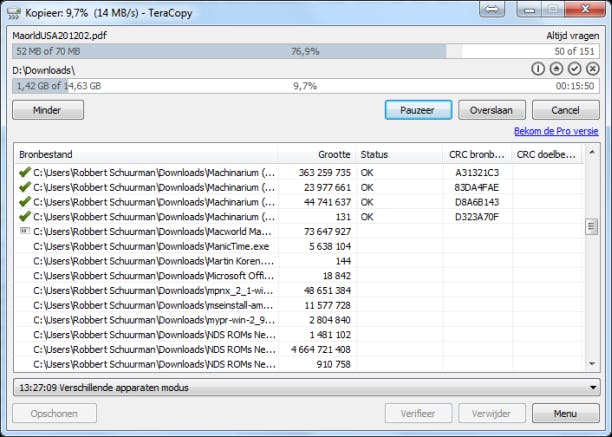Screen dimensions: 612x437
Task: Cancel the copy operation
Action: (x=566, y=110)
